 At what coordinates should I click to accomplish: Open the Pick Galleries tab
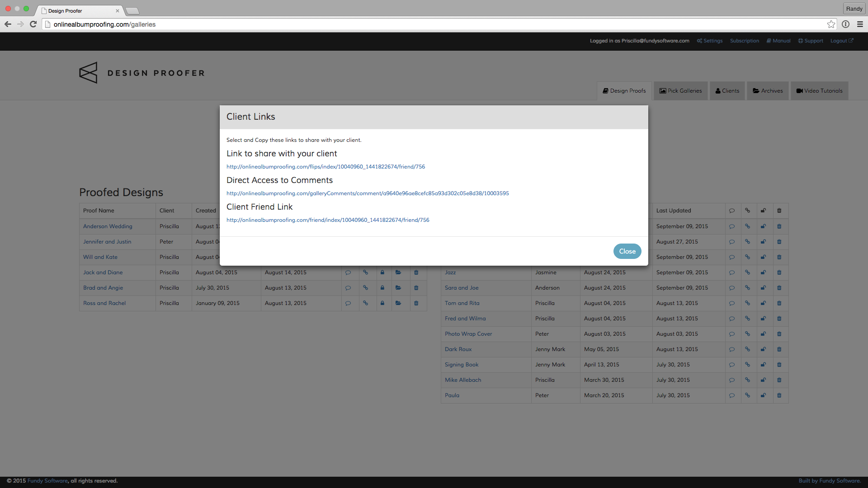pyautogui.click(x=680, y=91)
